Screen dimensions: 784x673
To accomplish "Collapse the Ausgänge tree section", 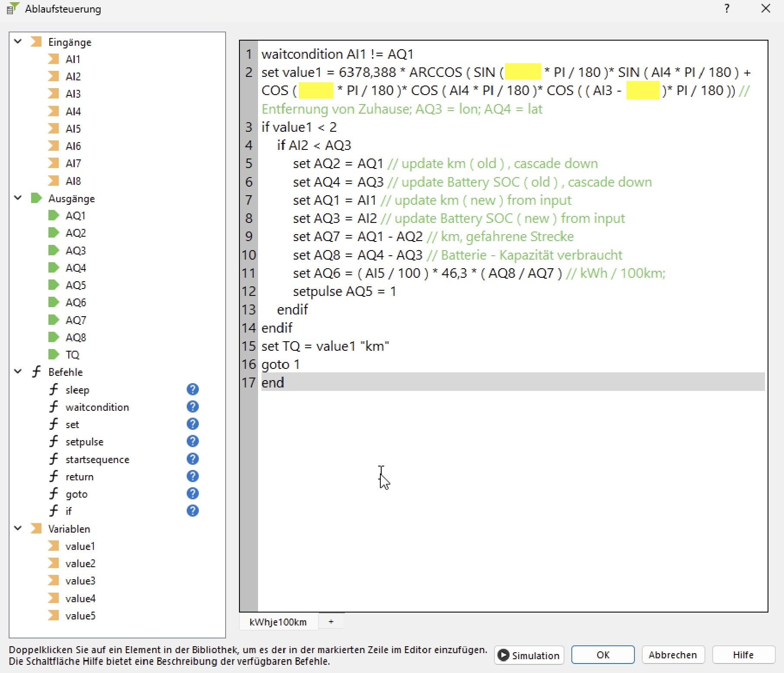I will click(18, 198).
